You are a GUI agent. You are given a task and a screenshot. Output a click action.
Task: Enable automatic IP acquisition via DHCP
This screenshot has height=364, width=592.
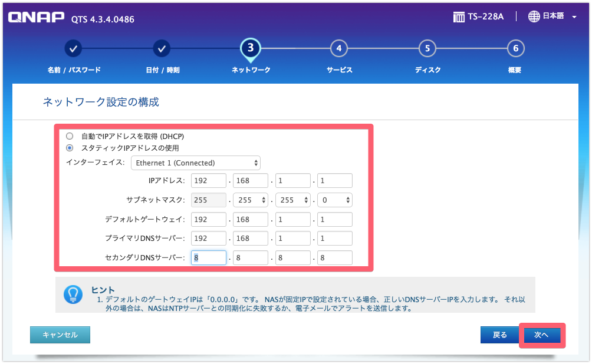pyautogui.click(x=70, y=135)
